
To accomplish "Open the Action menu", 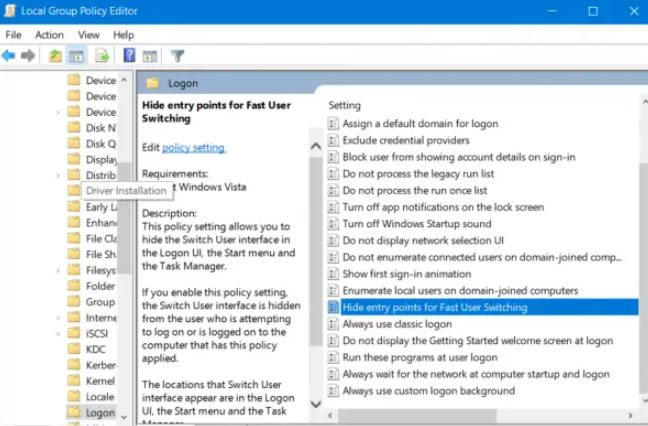I will tap(50, 35).
